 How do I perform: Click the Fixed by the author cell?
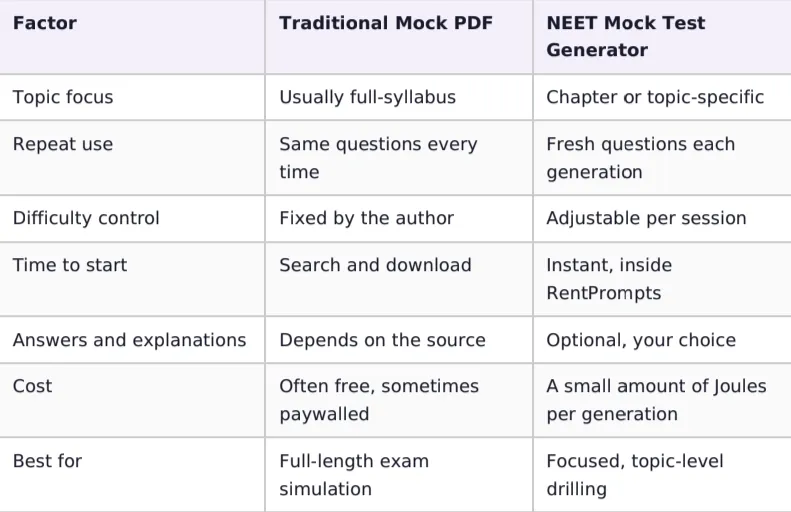[367, 218]
